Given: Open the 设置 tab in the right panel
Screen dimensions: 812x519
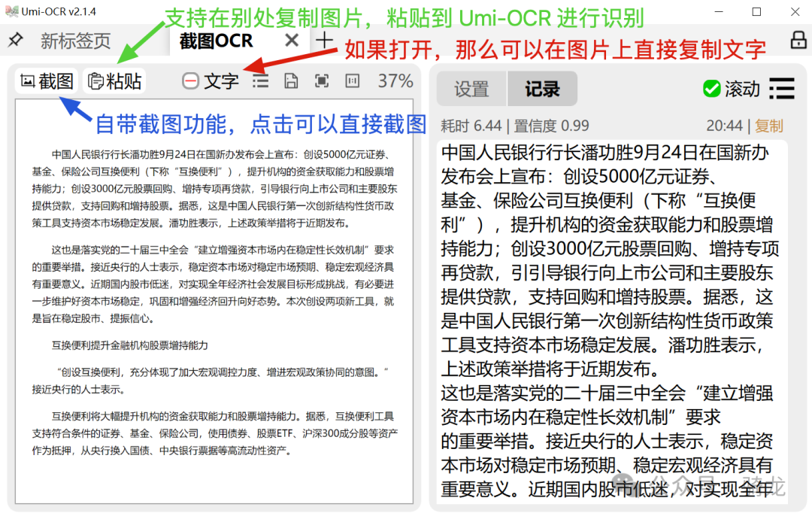Looking at the screenshot, I should (471, 89).
